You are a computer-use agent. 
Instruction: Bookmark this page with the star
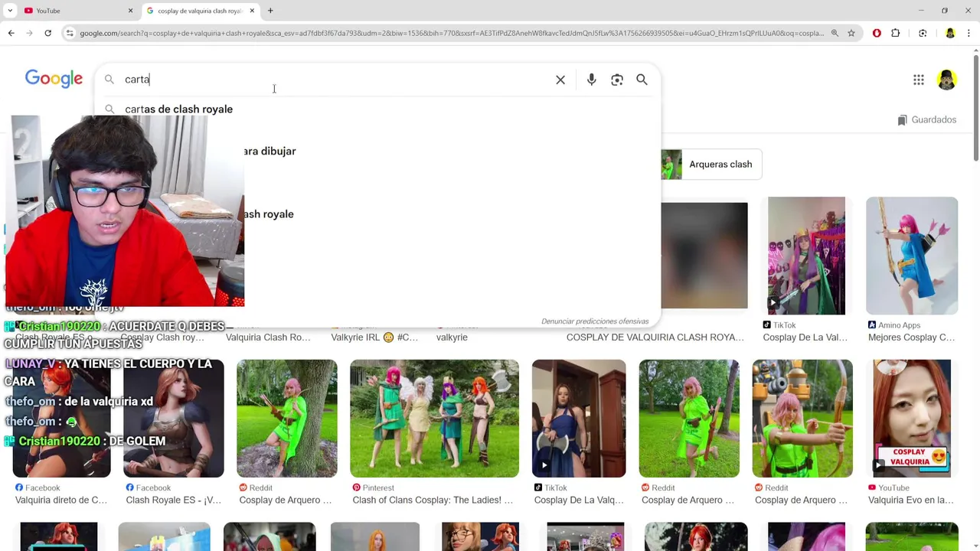(851, 33)
